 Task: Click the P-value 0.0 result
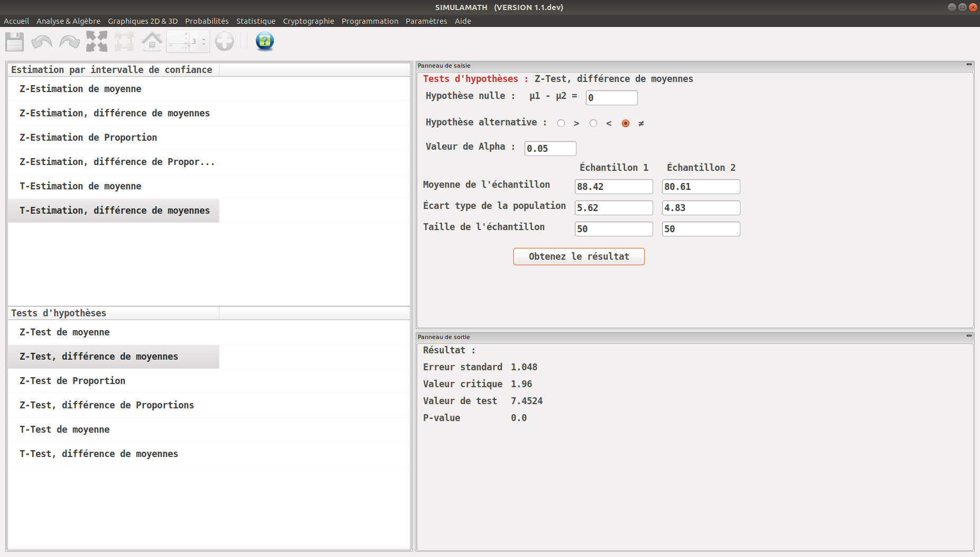[x=519, y=418]
